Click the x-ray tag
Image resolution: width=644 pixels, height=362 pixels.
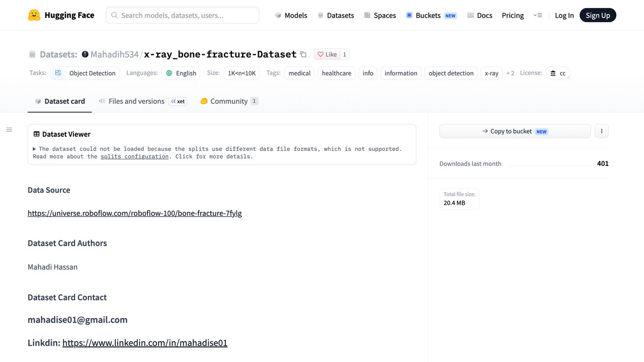492,73
